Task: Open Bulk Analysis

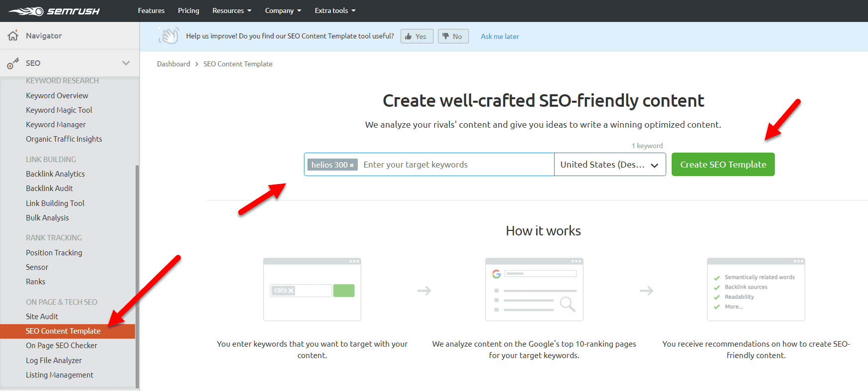Action: [x=47, y=217]
